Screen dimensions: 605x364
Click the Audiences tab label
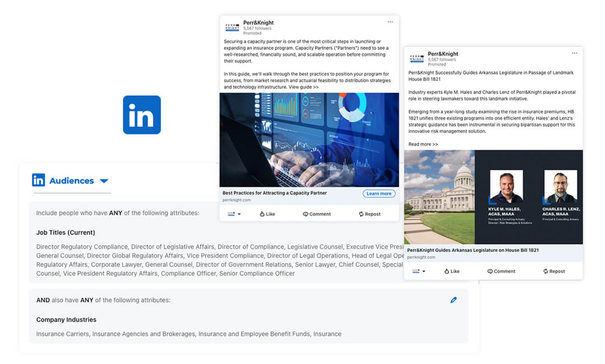pyautogui.click(x=72, y=181)
